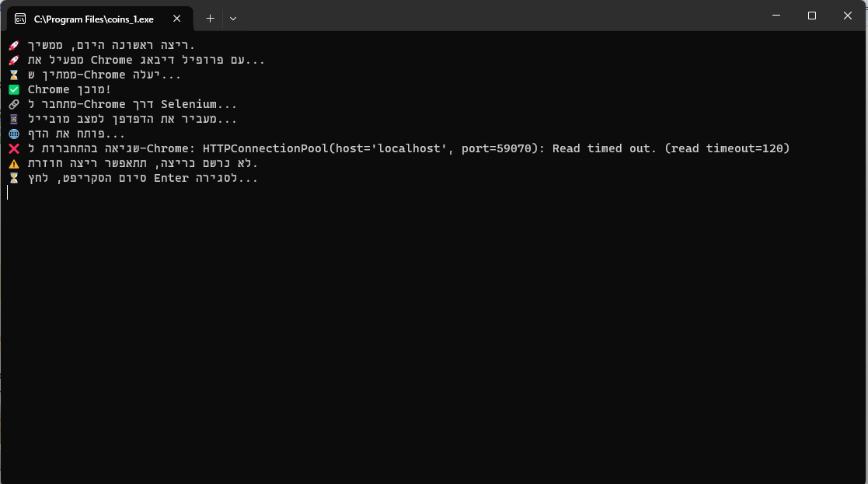Click at the blinking cursor line
This screenshot has height=484, width=868.
click(x=7, y=193)
